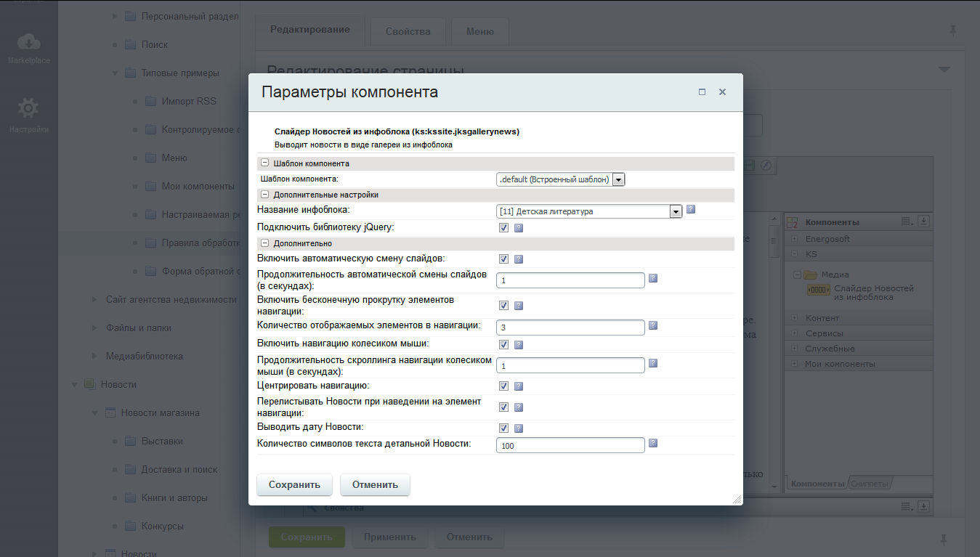Click Количество символов текста input field
This screenshot has width=980, height=557.
[x=570, y=445]
